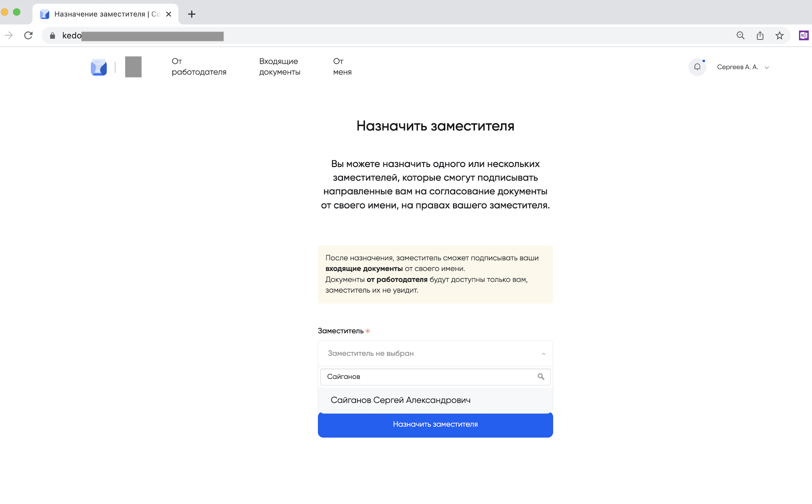Click the search magnifier icon in deputy field

point(541,376)
